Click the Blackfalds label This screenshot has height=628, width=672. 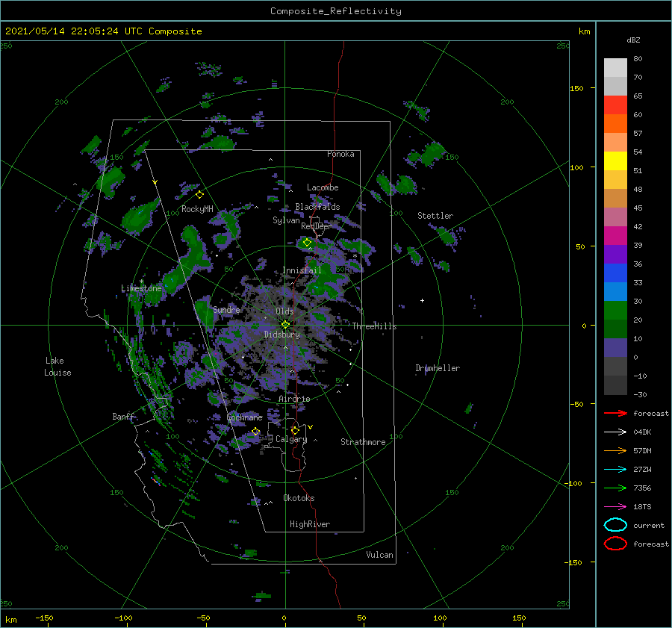[x=317, y=207]
